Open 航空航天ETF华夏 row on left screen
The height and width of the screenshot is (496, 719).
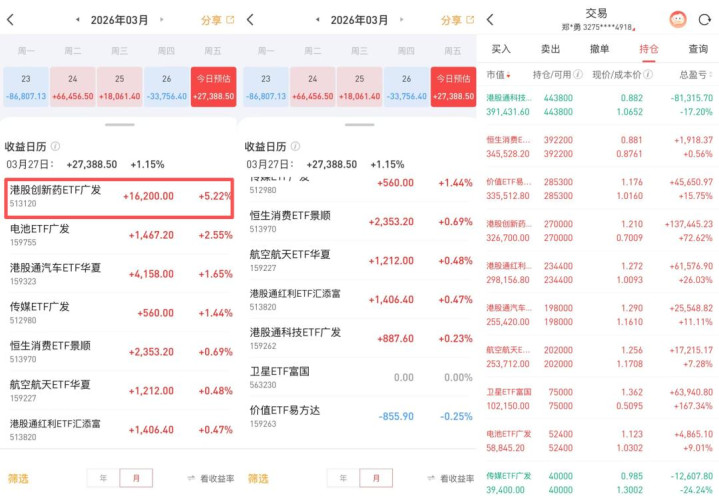click(119, 391)
